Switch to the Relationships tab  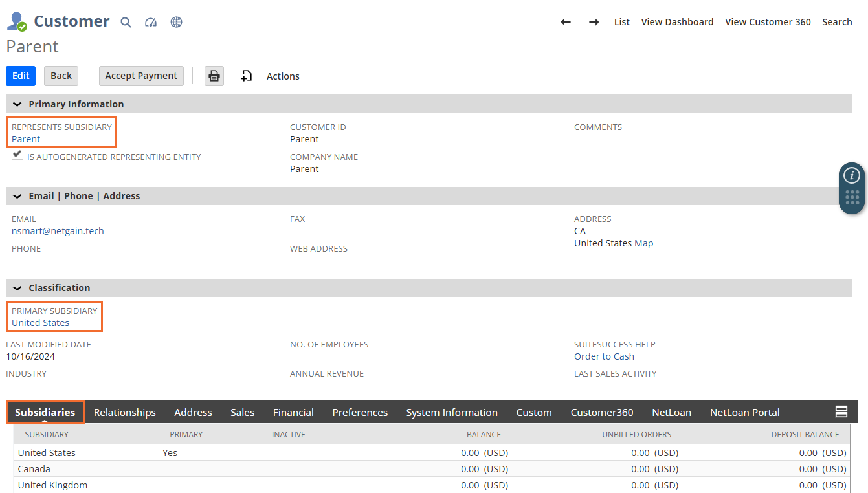click(124, 413)
